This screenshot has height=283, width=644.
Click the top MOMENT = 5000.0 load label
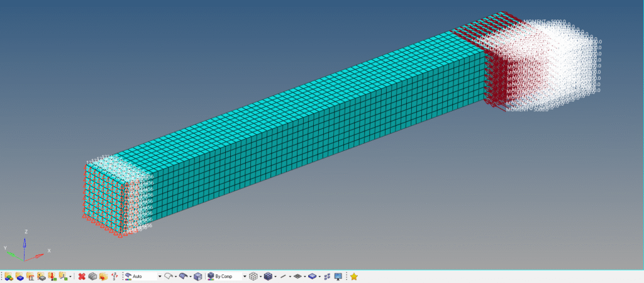[545, 21]
